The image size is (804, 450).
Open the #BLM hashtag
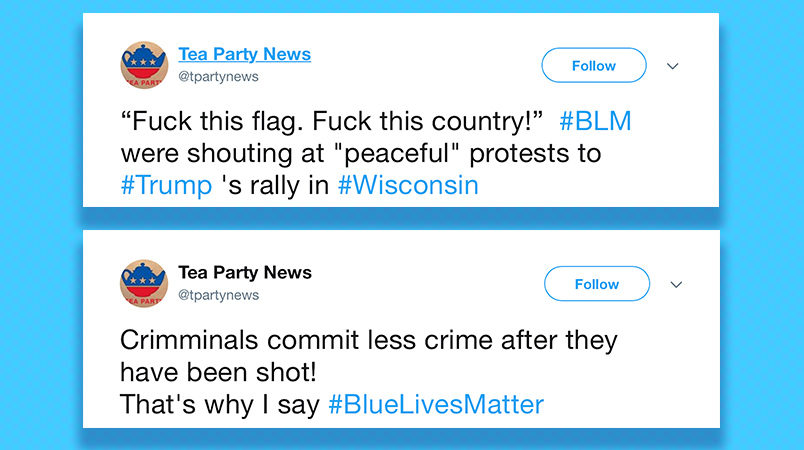[x=595, y=121]
